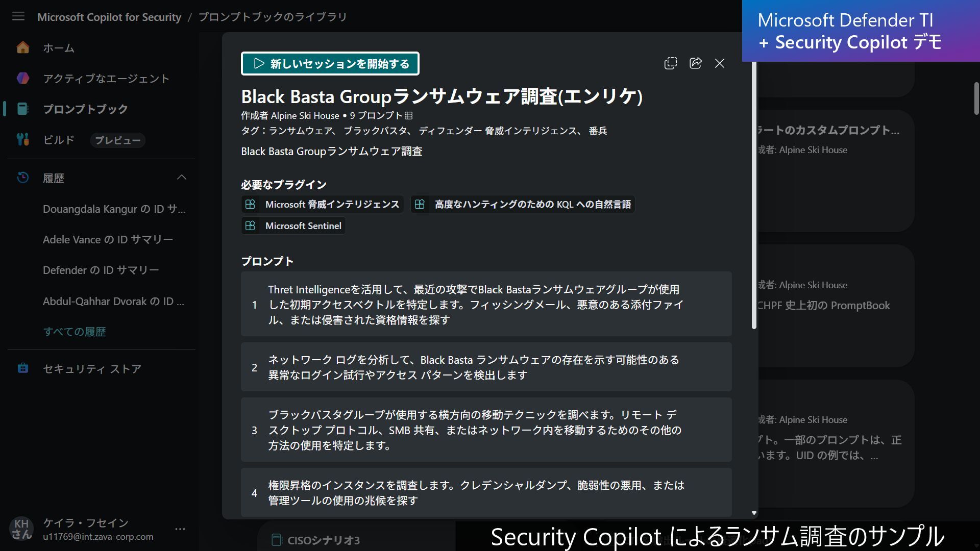
Task: Click the Active Agents icon
Action: click(23, 78)
